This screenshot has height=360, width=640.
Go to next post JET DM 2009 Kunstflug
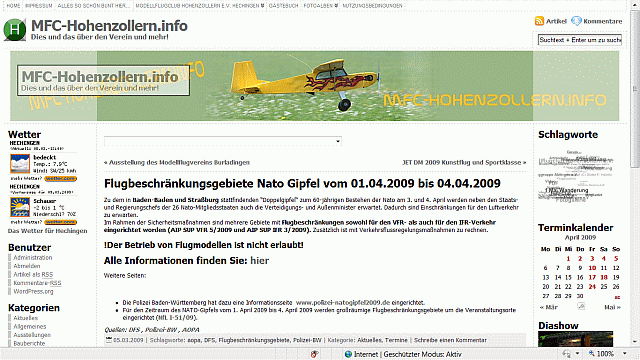tap(464, 162)
